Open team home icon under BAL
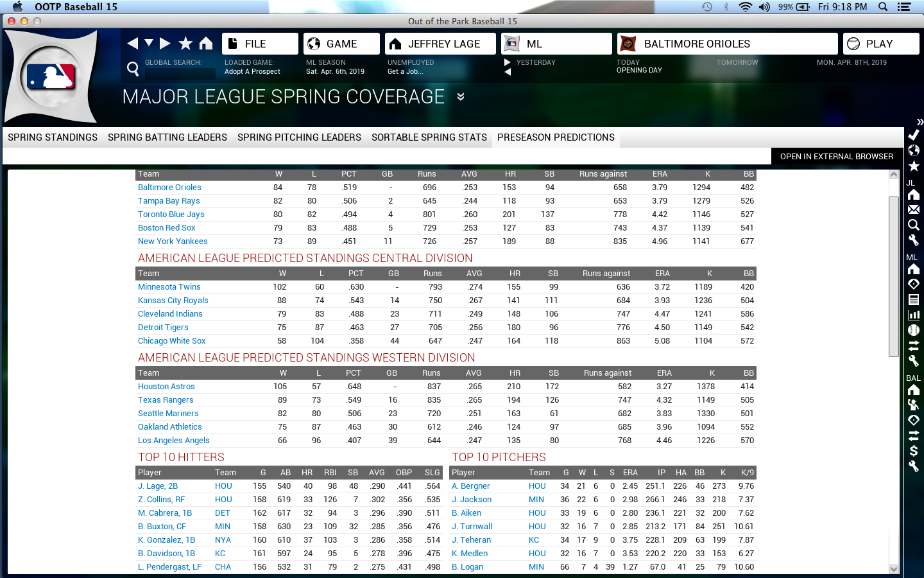This screenshot has width=924, height=578. click(x=914, y=389)
